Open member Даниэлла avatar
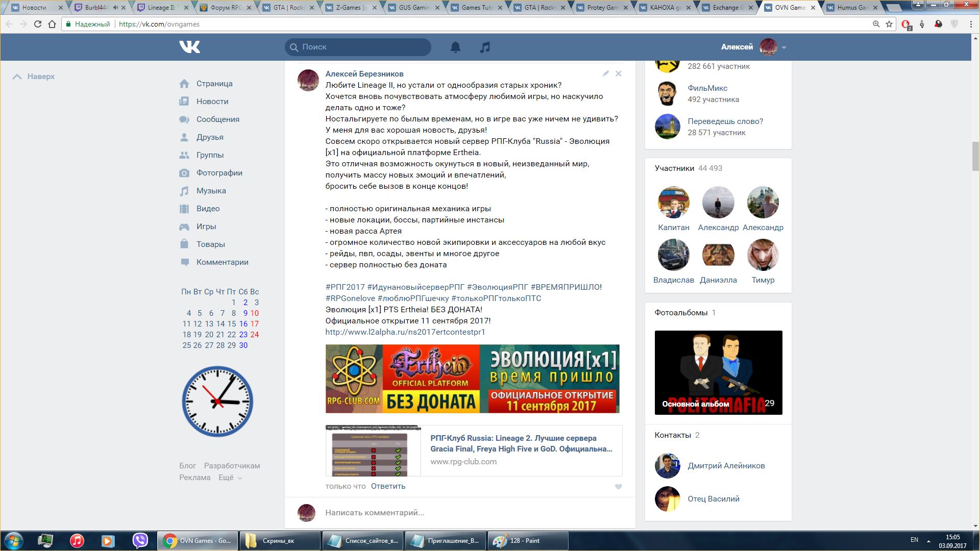This screenshot has width=980, height=551. 718,255
